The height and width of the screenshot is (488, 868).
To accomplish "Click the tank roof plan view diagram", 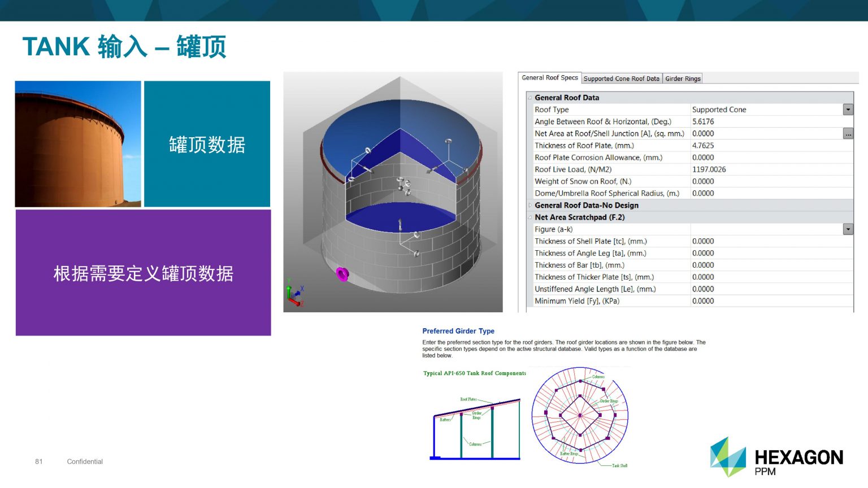I will tap(580, 415).
